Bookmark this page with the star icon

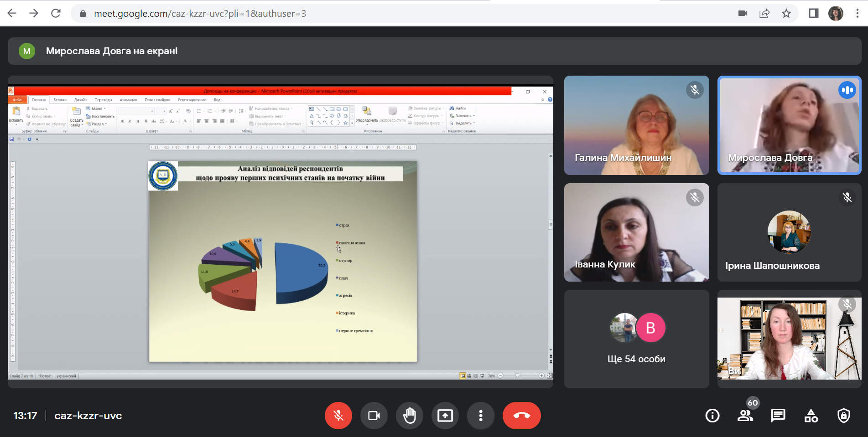pos(786,14)
